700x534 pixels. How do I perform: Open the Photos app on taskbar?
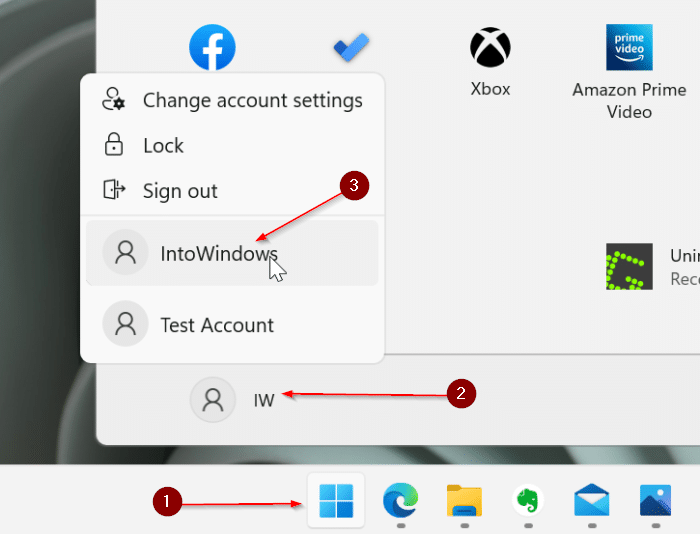655,501
